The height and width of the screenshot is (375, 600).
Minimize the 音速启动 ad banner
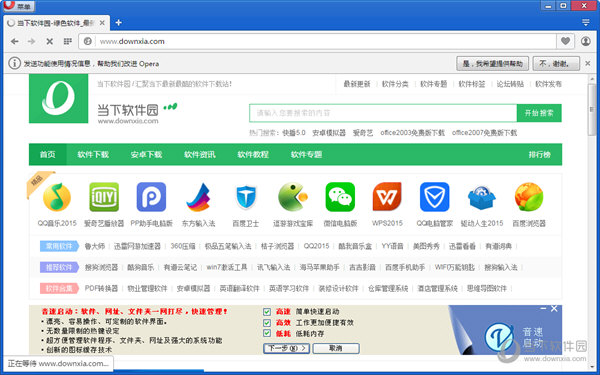543,308
